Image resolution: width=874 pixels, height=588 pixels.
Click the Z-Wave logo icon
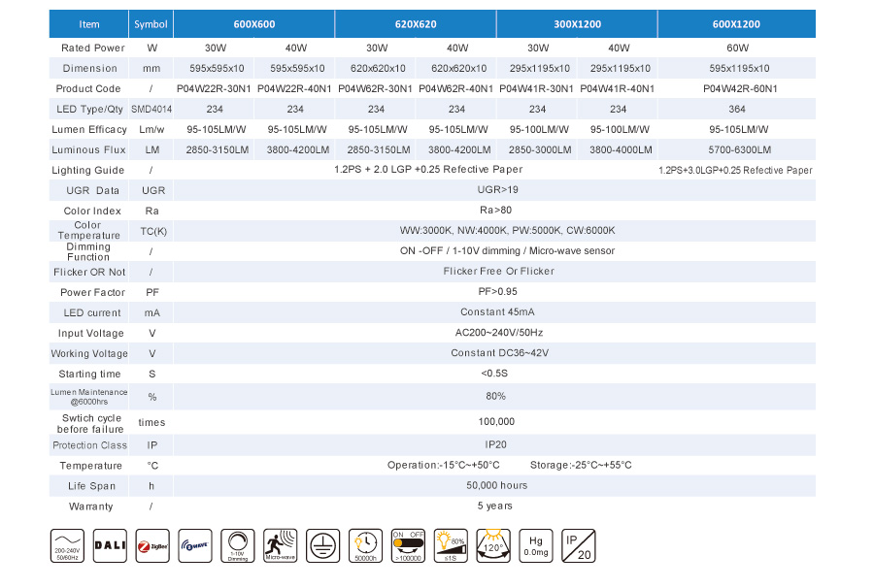point(194,546)
